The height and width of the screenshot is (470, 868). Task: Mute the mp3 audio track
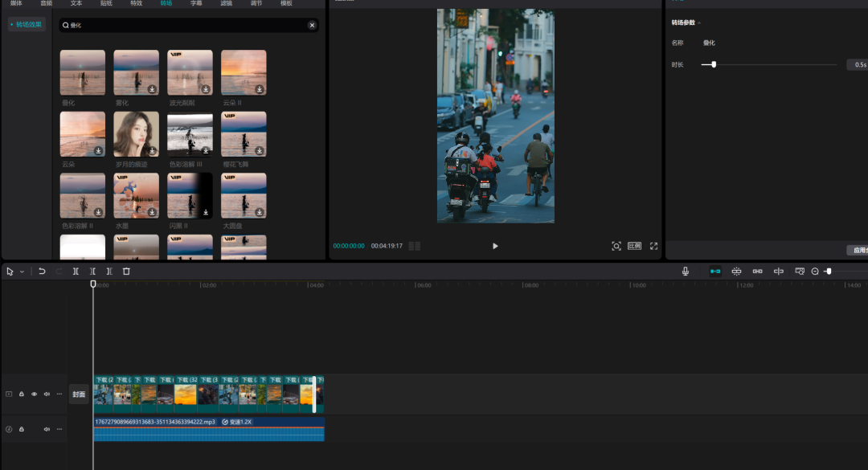click(x=47, y=429)
